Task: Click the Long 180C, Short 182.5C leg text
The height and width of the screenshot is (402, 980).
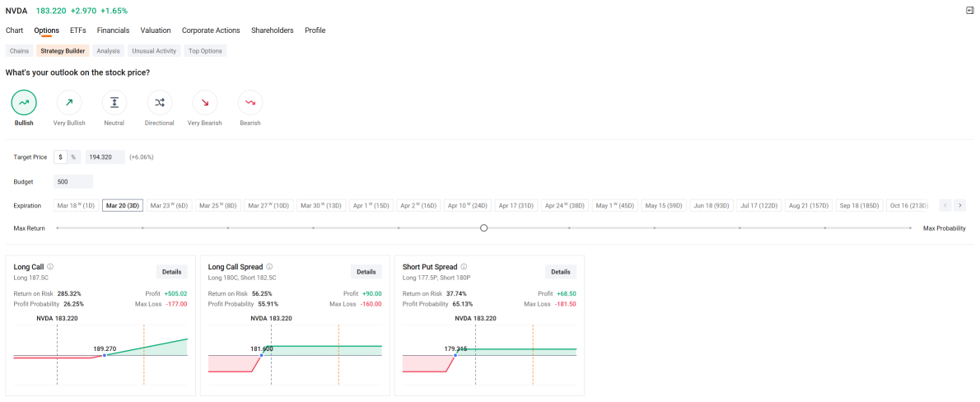Action: click(242, 277)
